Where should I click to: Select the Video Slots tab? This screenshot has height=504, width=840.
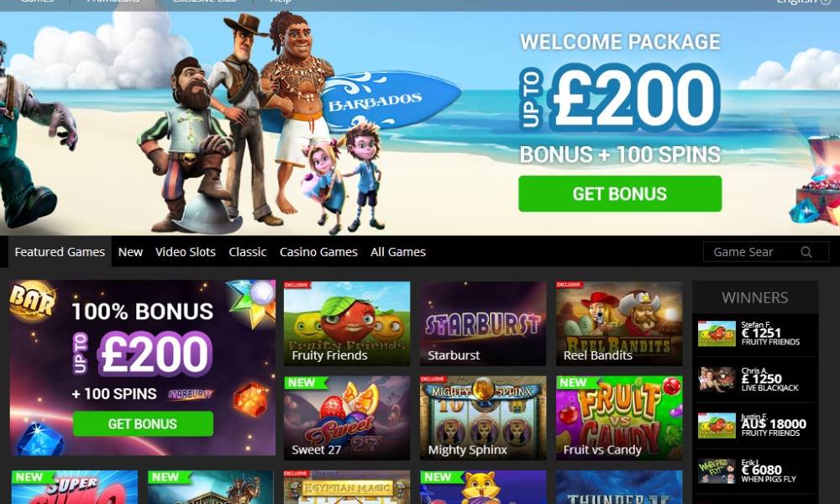click(x=186, y=252)
